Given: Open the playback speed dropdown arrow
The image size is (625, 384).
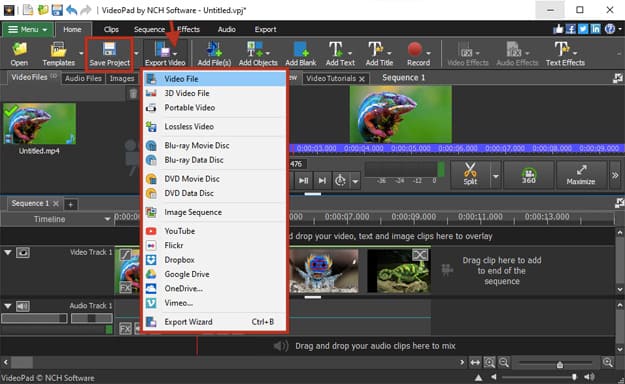Looking at the screenshot, I should [355, 181].
